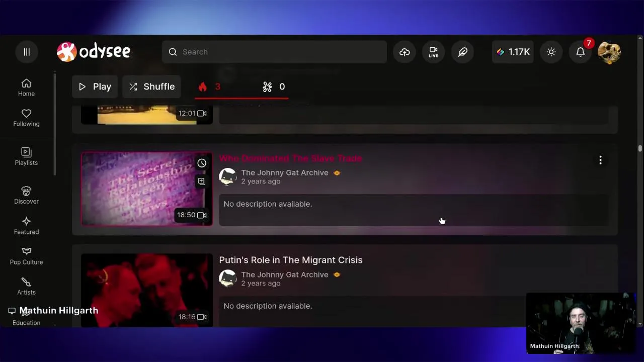The width and height of the screenshot is (644, 362).
Task: Click the page vertical scrollbar
Action: coord(640,149)
